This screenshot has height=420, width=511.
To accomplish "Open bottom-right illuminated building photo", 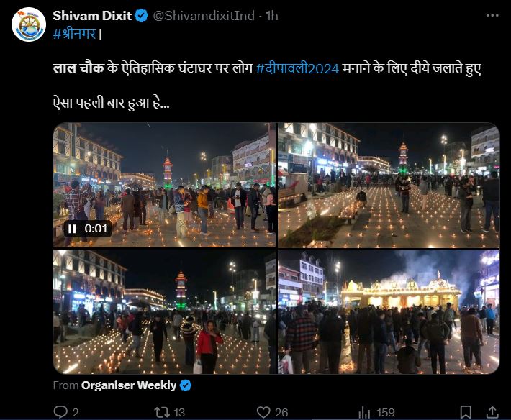I will pos(389,311).
